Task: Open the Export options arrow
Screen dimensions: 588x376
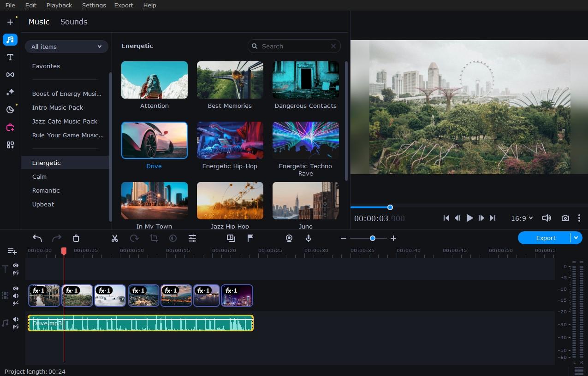Action: click(576, 238)
